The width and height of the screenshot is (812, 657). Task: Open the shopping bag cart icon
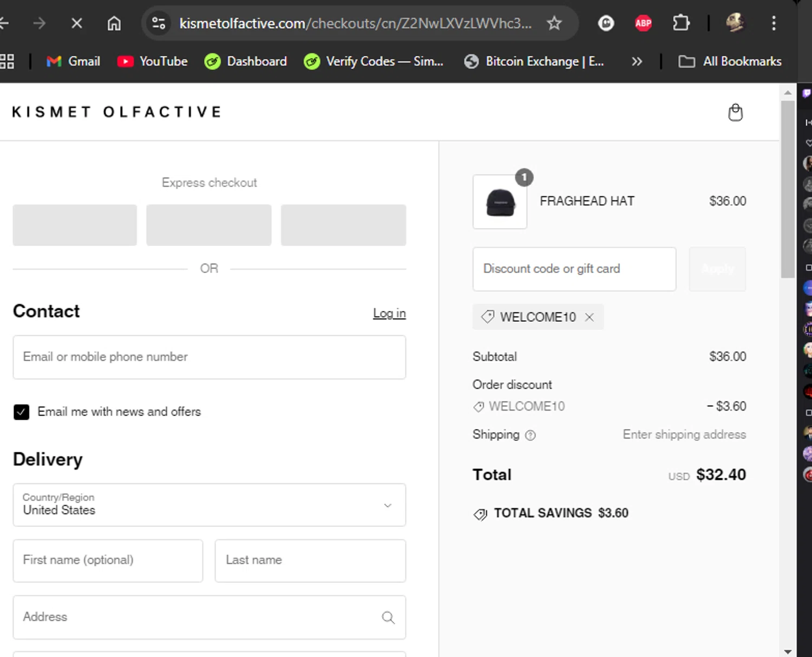(x=735, y=112)
